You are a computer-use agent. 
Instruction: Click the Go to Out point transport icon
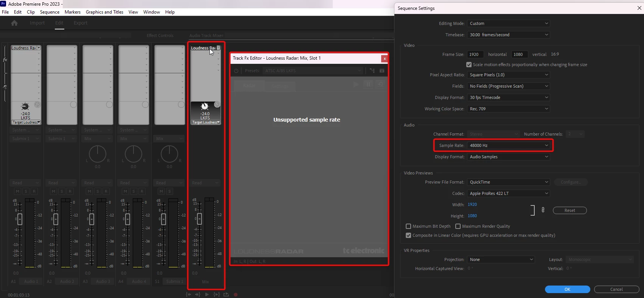[197, 295]
